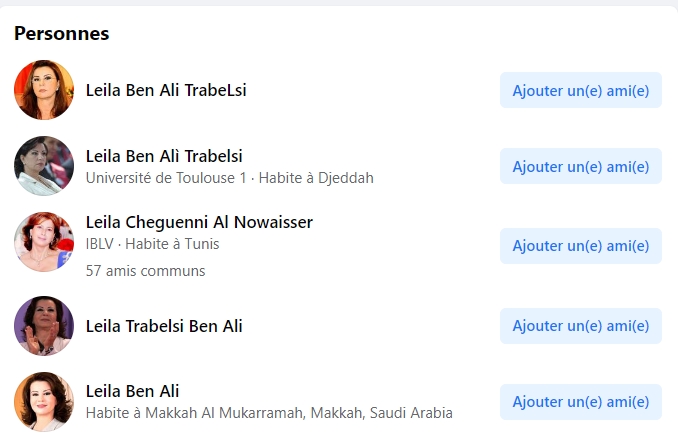Open profile picture of Leila Trabelsi Ben Ali

click(44, 326)
